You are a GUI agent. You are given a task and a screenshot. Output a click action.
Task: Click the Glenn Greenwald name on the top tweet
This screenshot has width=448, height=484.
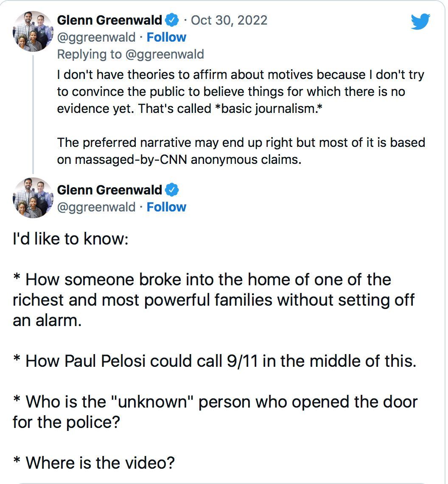pos(109,20)
